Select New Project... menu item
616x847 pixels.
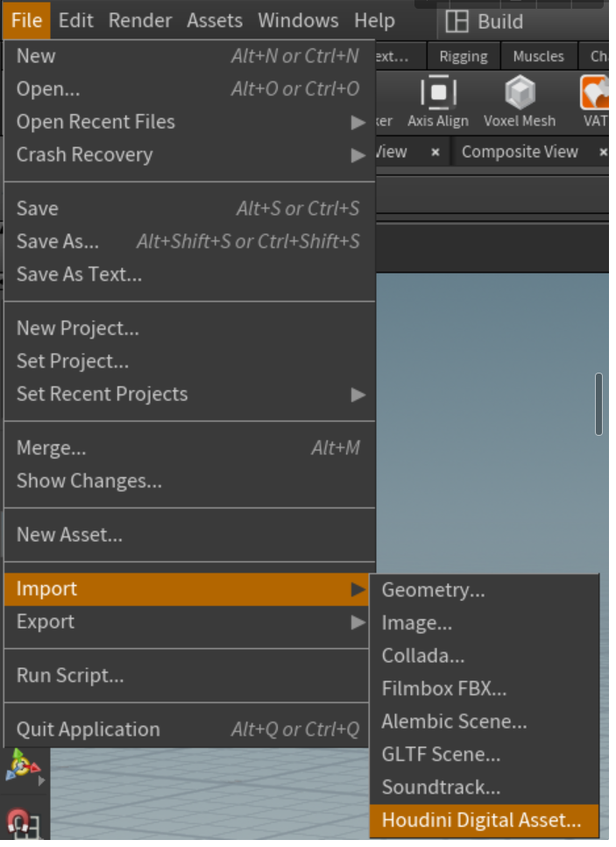click(189, 329)
